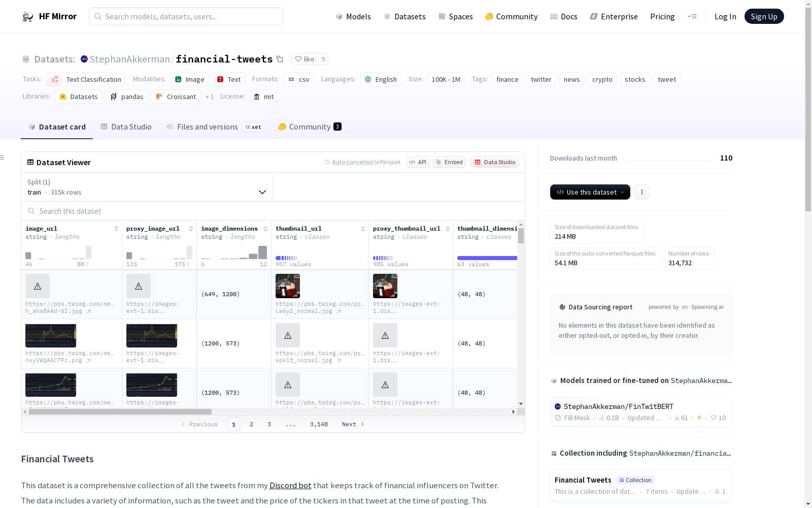The height and width of the screenshot is (508, 812).
Task: Sort by proxy_thumbnail_url column arrows
Action: (x=448, y=229)
